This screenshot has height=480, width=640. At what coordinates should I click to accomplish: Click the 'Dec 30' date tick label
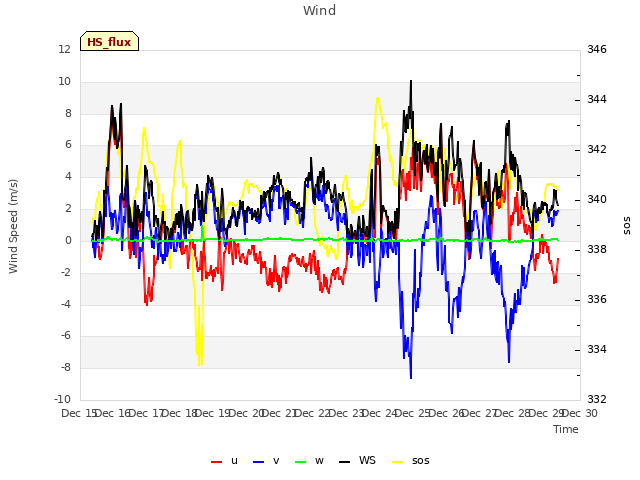click(x=580, y=413)
